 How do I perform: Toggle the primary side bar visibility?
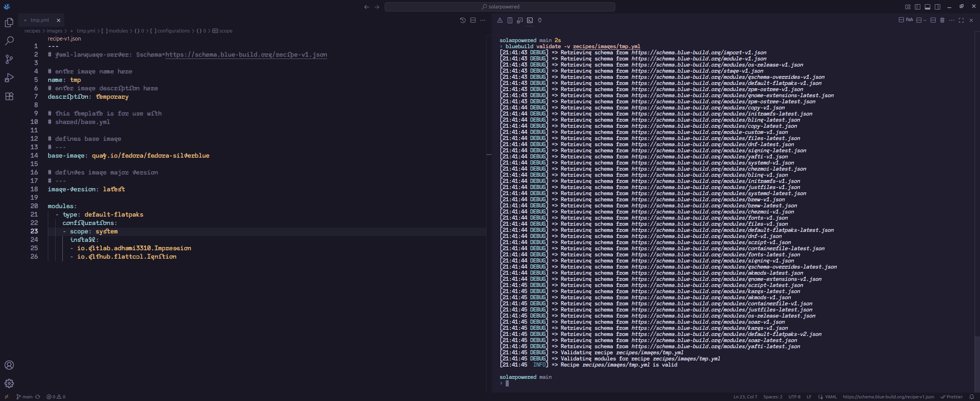pyautogui.click(x=918, y=7)
